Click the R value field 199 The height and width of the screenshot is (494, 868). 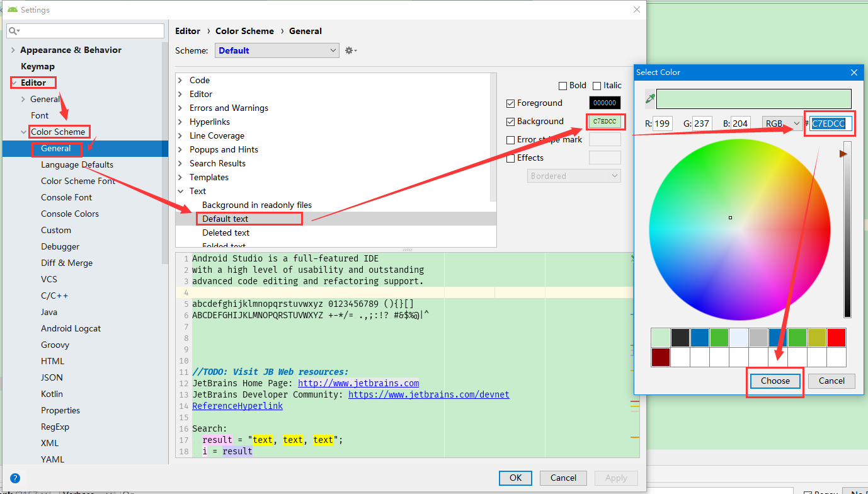(663, 123)
